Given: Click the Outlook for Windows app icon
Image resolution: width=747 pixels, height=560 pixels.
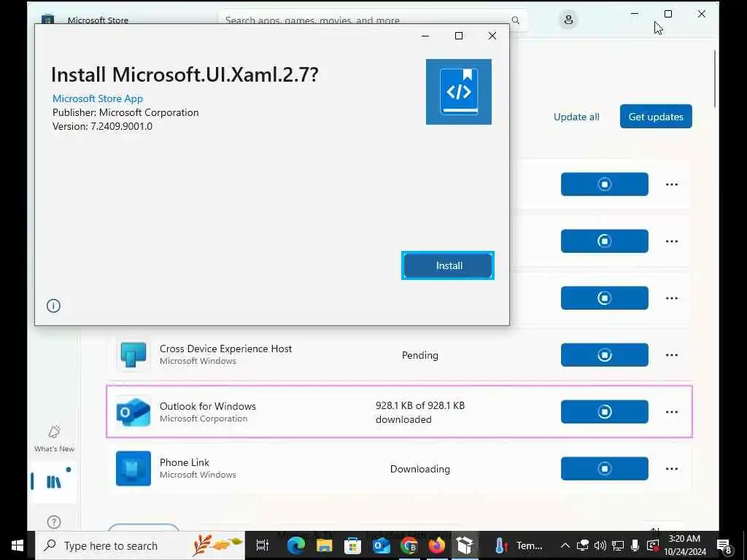Looking at the screenshot, I should coord(133,412).
